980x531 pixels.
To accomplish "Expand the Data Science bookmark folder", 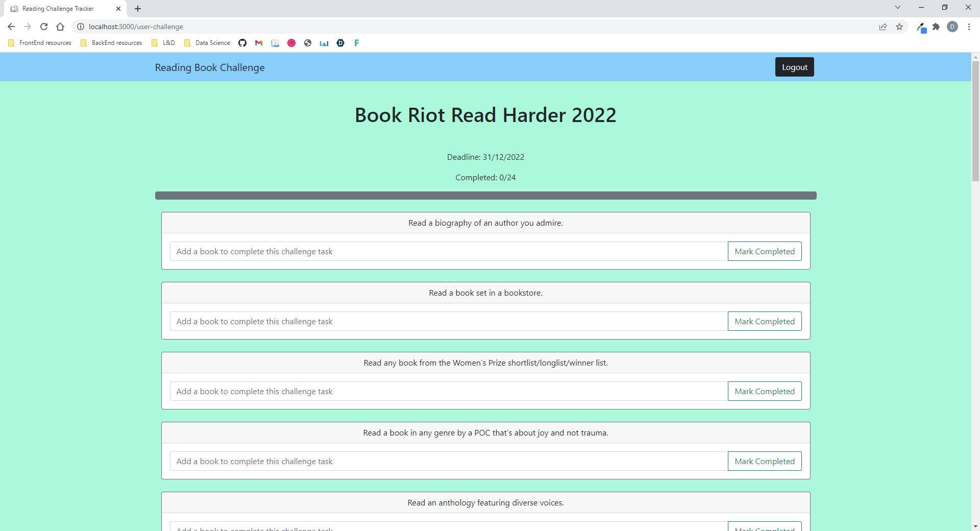I will (x=207, y=43).
